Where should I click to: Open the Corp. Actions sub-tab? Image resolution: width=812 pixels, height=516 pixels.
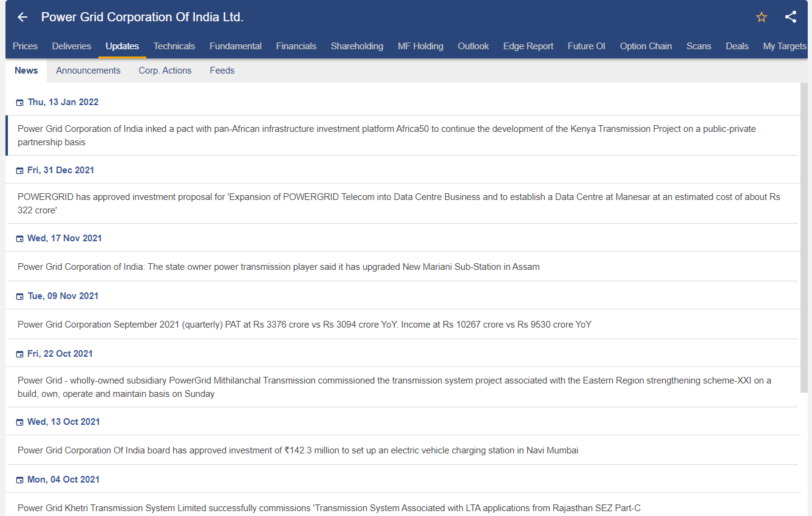pyautogui.click(x=165, y=71)
